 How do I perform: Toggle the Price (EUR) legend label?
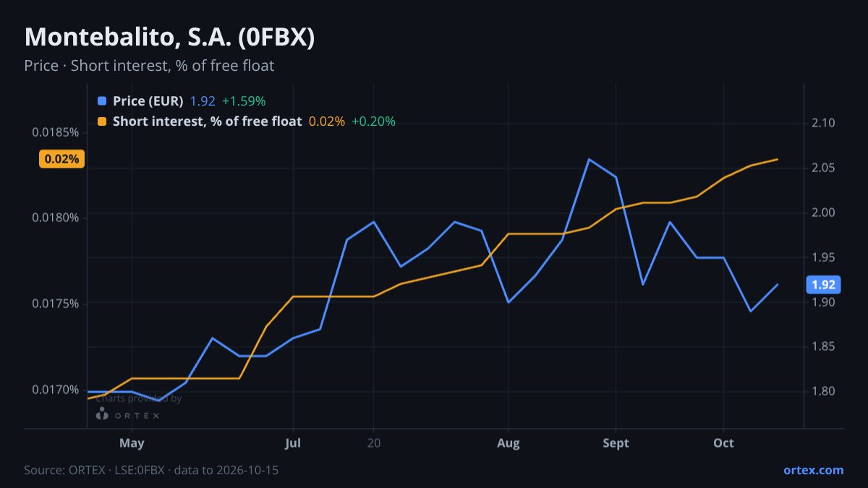148,101
